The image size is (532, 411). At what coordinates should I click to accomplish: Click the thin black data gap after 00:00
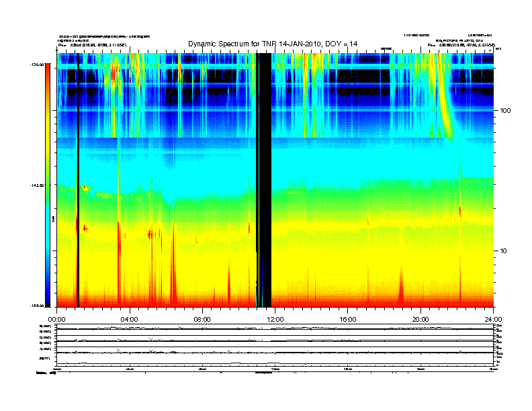78,180
